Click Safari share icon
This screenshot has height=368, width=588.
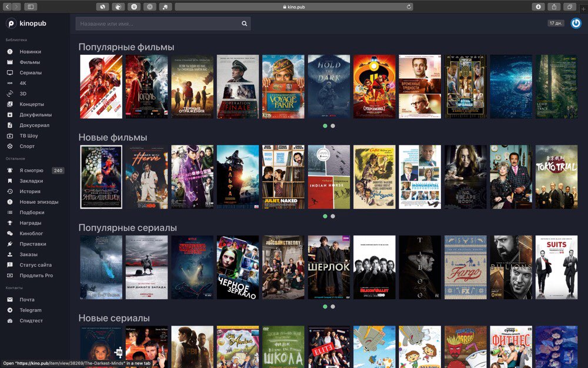[554, 6]
